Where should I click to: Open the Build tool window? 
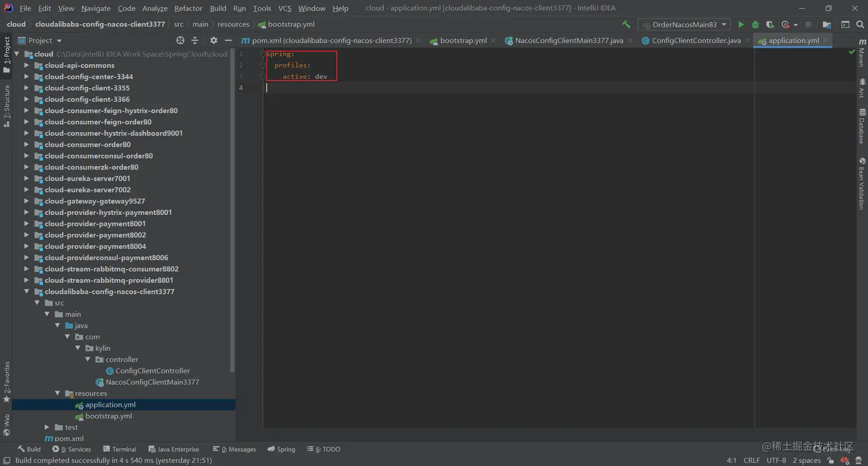29,449
